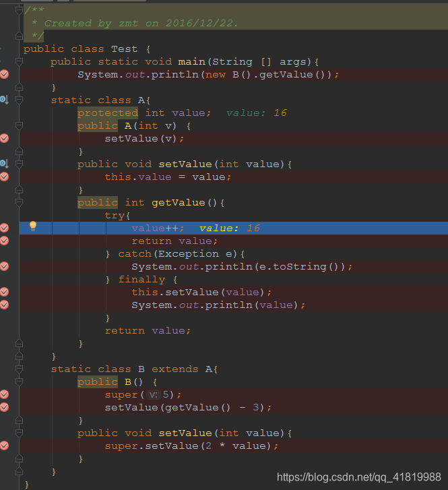Viewport: 448px width, 490px height.
Task: Click the inline value: 16 hint on the value++ line
Action: pos(230,228)
